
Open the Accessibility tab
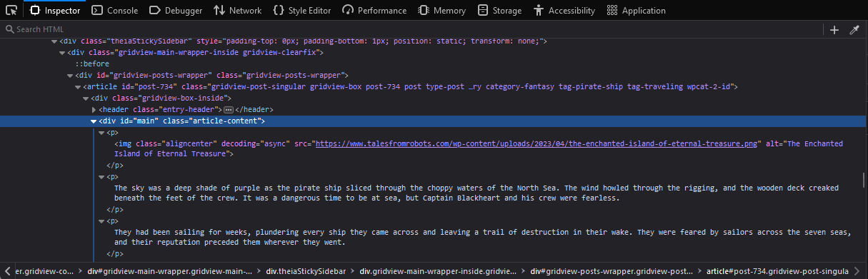[x=564, y=11]
